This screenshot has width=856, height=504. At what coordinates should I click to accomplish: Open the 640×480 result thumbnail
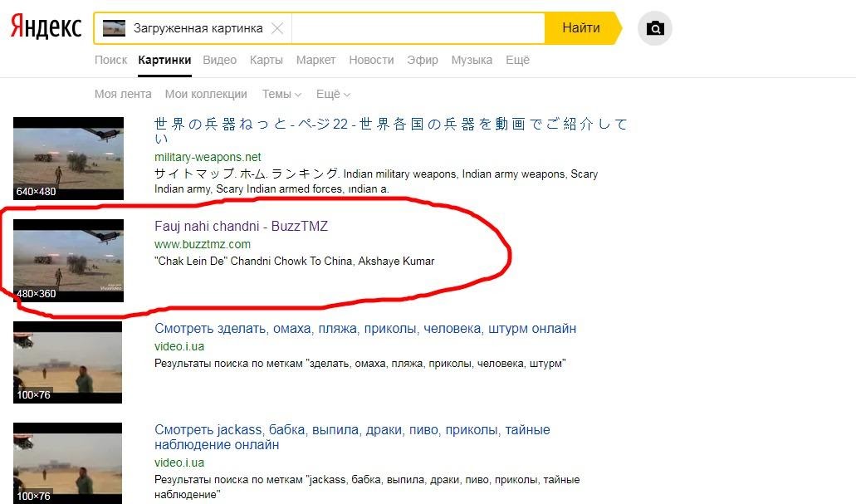click(68, 159)
